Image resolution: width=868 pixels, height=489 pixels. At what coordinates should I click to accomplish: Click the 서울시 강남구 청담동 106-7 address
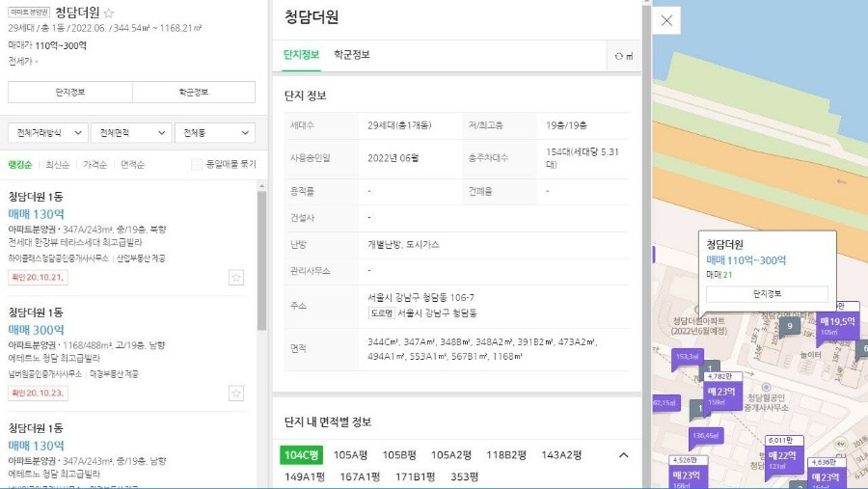point(420,298)
